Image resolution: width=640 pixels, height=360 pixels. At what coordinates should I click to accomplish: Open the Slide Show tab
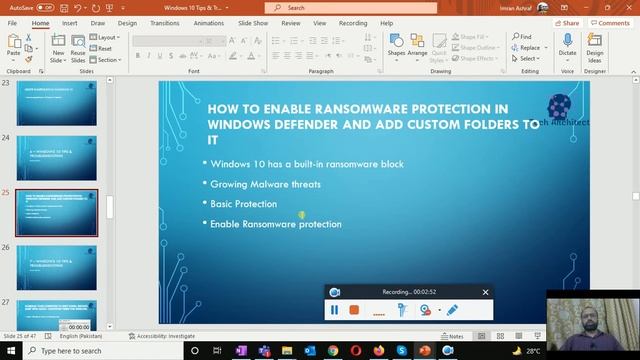253,23
